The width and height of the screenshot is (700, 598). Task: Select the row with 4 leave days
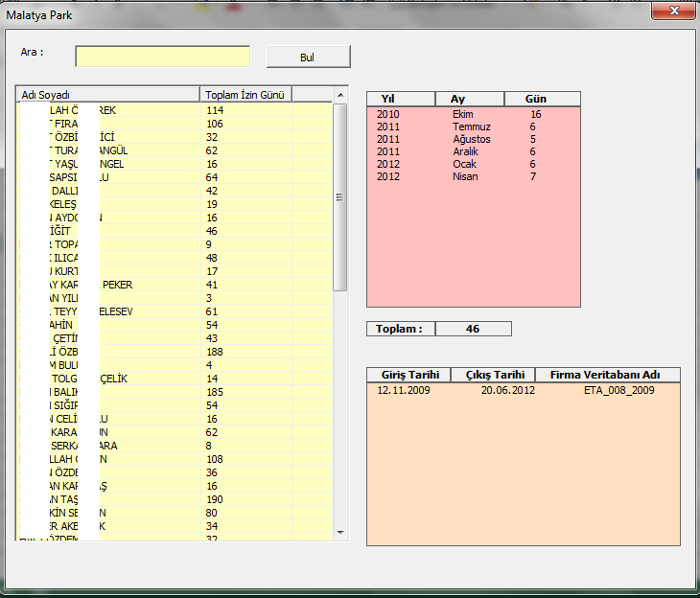(175, 365)
